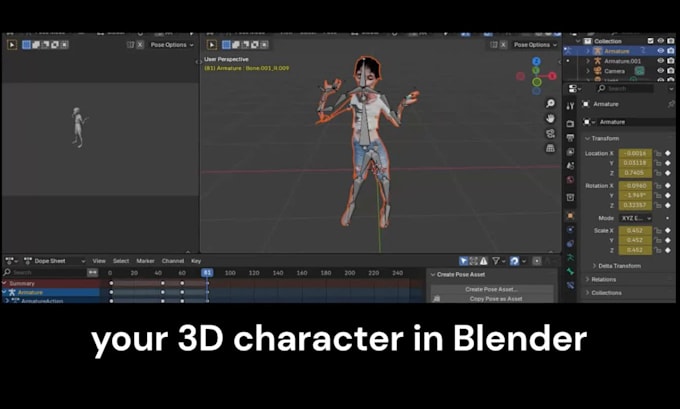Select the tweak select tool in the small left viewport

click(x=12, y=45)
